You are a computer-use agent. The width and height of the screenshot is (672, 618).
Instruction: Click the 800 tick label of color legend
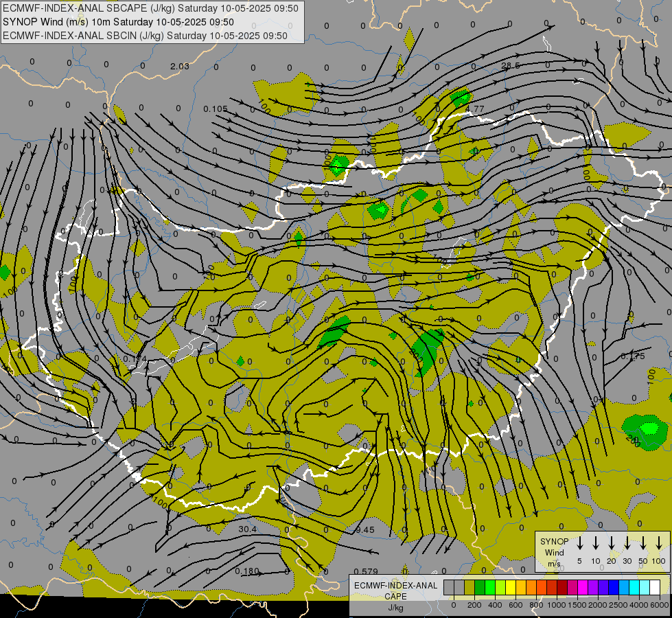(536, 605)
